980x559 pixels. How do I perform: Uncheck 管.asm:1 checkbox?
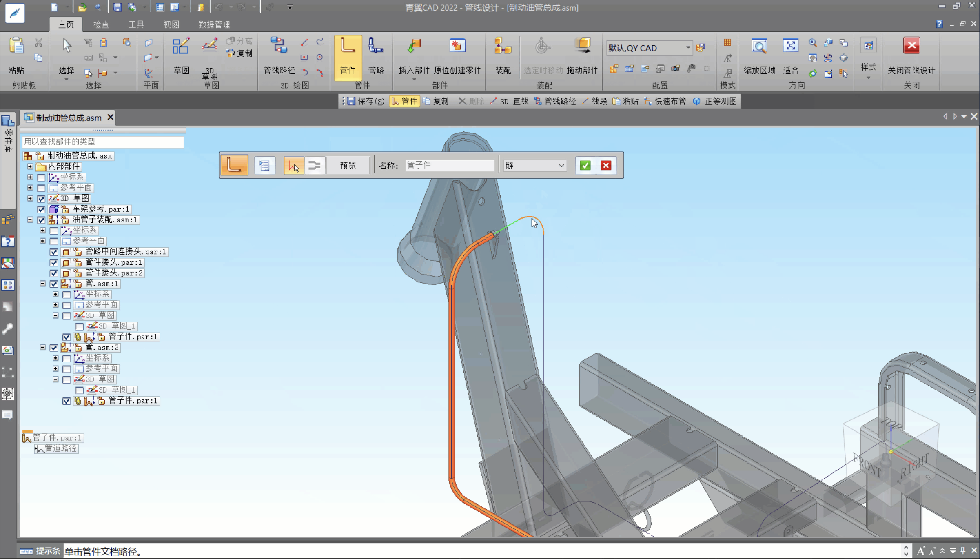coord(54,284)
